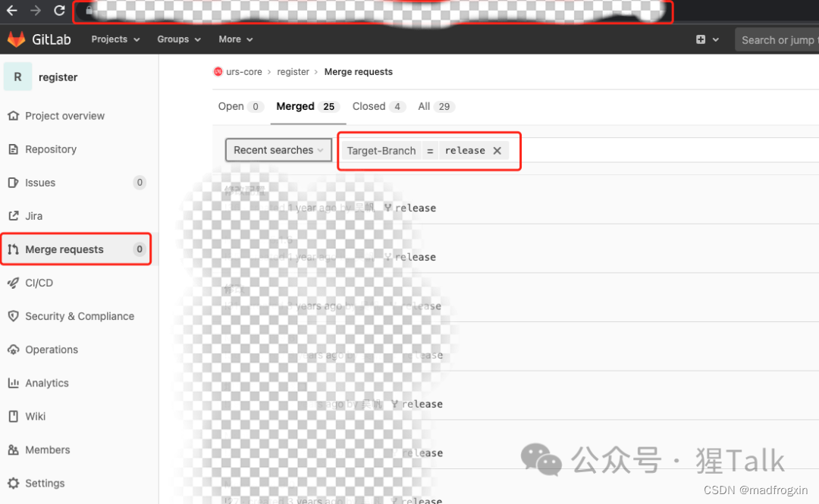The image size is (819, 504).
Task: Switch to the Merged tab
Action: click(x=308, y=107)
